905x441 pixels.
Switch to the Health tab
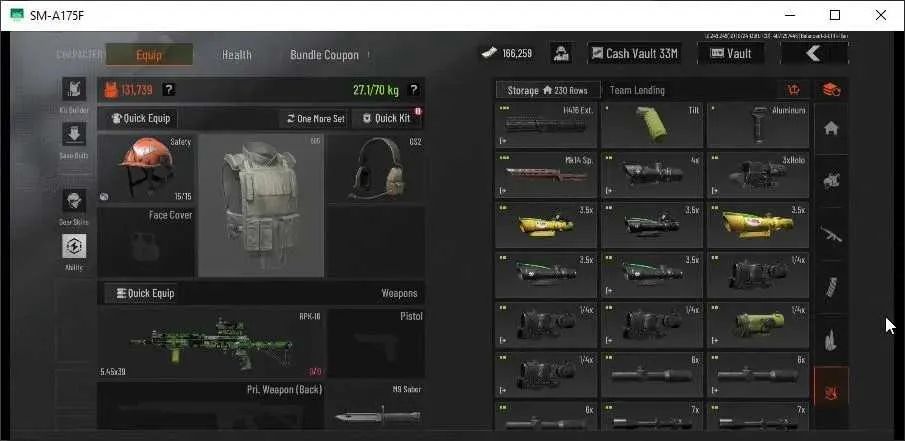pos(237,55)
